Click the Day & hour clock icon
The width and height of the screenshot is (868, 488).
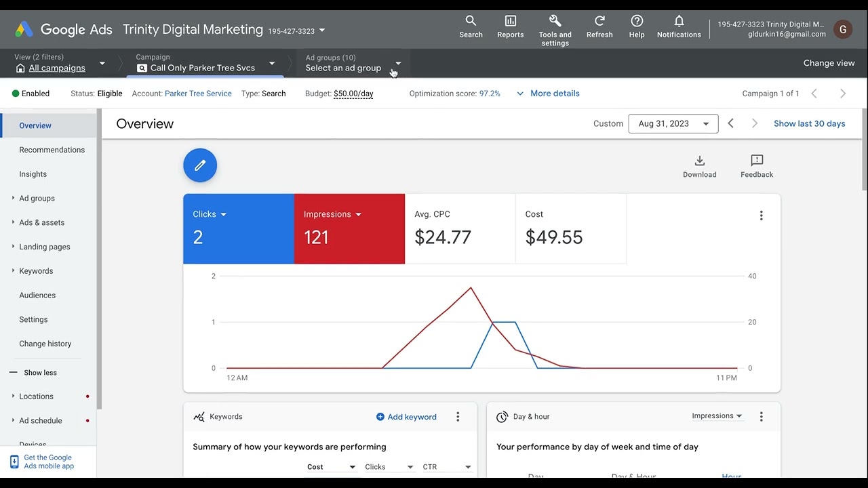tap(502, 417)
